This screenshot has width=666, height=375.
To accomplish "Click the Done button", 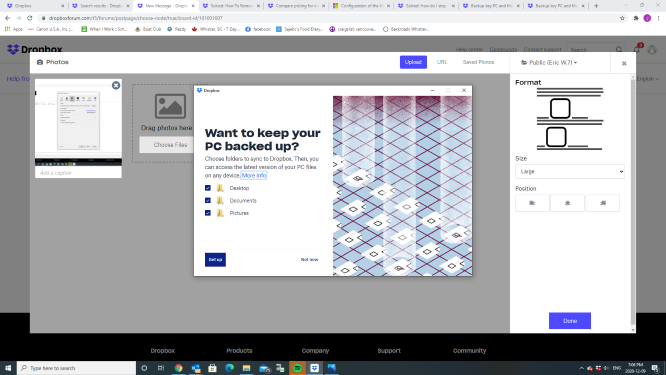I will [x=570, y=321].
